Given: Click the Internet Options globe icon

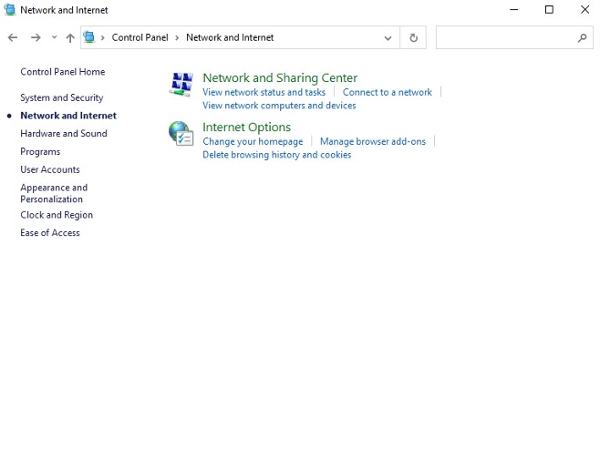Looking at the screenshot, I should click(x=181, y=134).
